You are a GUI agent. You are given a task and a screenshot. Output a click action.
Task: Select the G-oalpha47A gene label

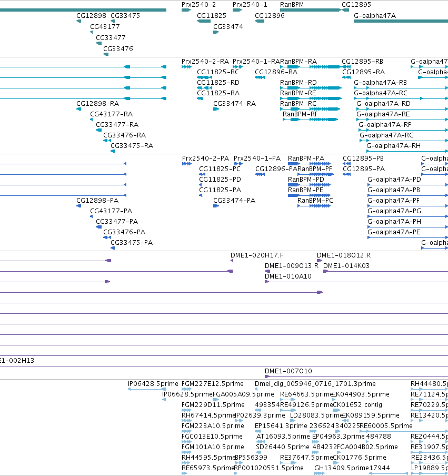tap(375, 15)
